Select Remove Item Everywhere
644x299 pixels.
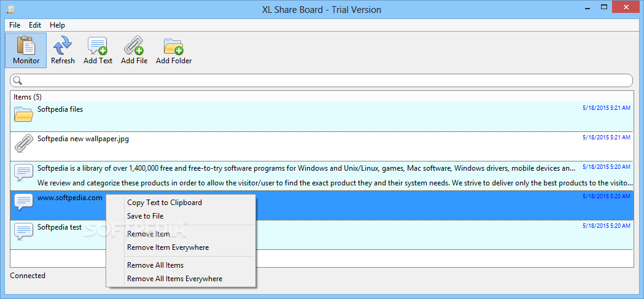coord(168,247)
